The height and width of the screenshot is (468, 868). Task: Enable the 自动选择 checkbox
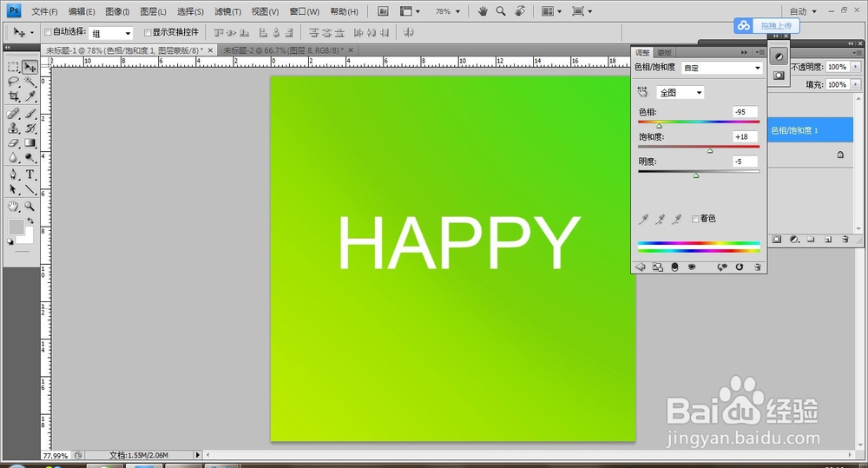(48, 32)
